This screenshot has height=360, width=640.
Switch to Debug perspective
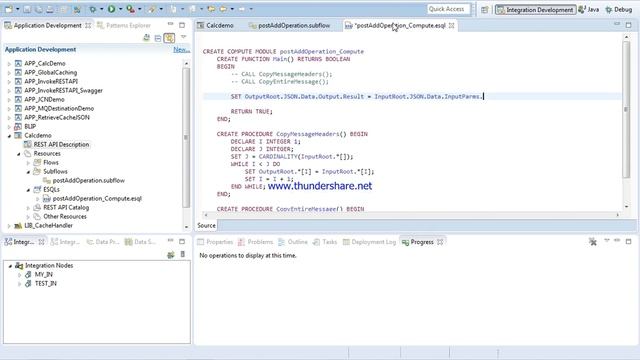click(619, 9)
